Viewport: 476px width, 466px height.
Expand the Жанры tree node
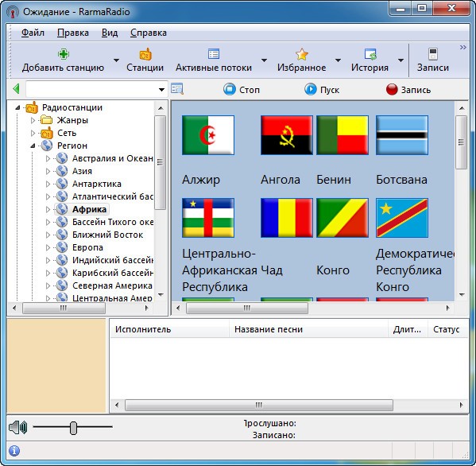point(33,120)
